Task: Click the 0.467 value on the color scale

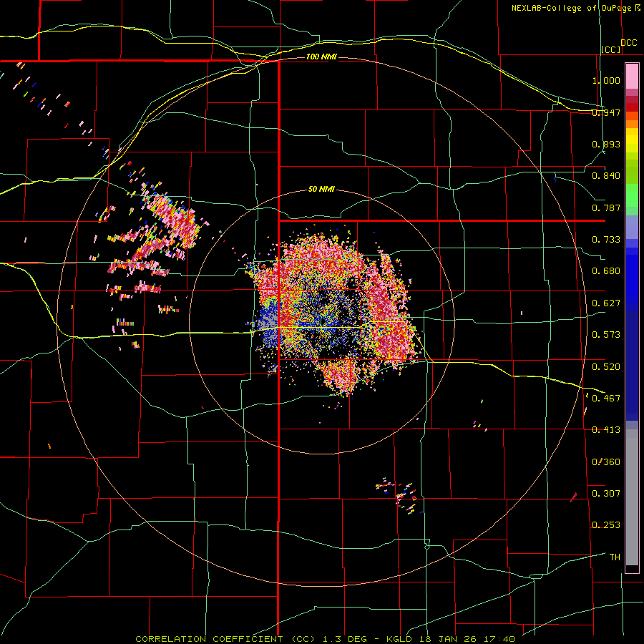Action: click(606, 399)
